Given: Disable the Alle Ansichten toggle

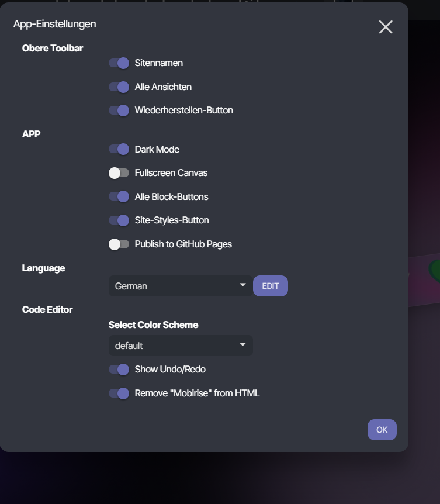Looking at the screenshot, I should 119,87.
